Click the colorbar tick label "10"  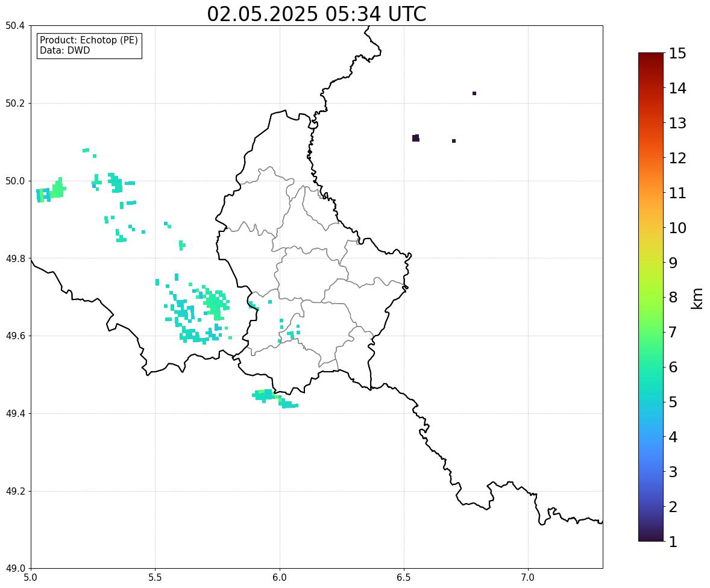pyautogui.click(x=677, y=228)
